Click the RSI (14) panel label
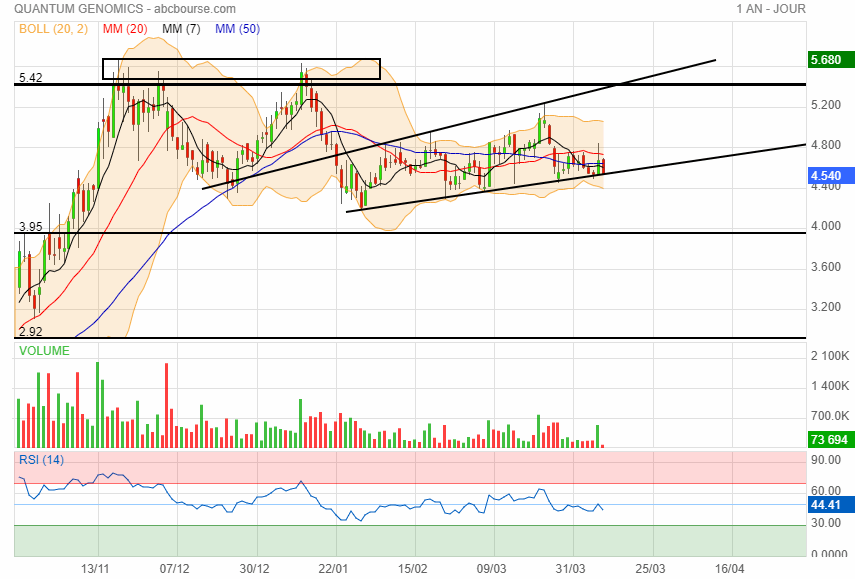The image size is (855, 579). pyautogui.click(x=41, y=460)
